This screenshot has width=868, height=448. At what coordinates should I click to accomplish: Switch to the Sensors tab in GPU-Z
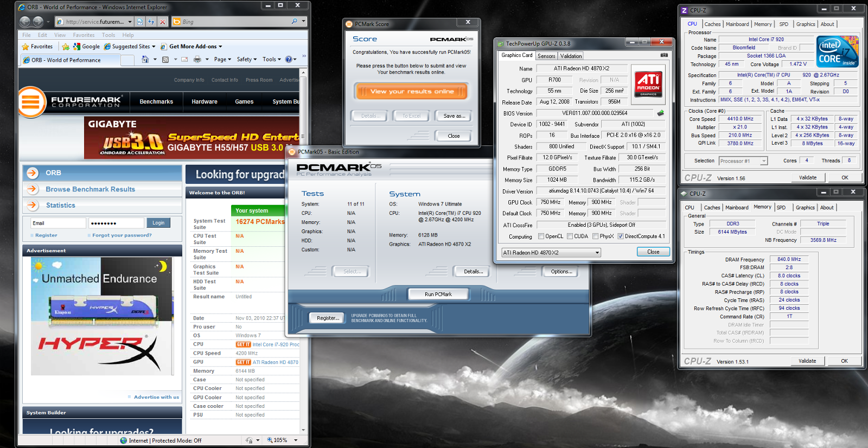[x=546, y=56]
